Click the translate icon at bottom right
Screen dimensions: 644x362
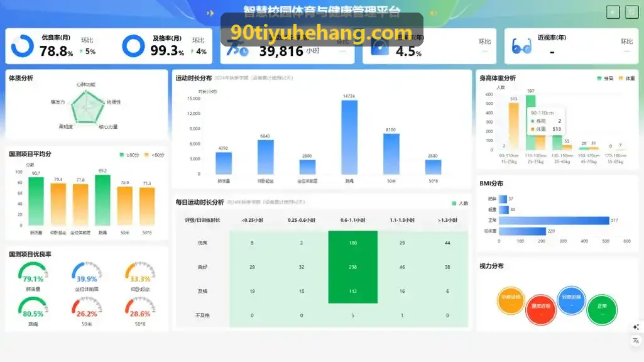636,340
